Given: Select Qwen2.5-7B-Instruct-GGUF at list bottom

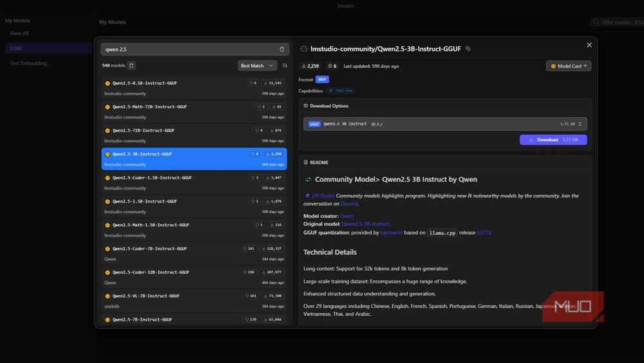Looking at the screenshot, I should [194, 319].
